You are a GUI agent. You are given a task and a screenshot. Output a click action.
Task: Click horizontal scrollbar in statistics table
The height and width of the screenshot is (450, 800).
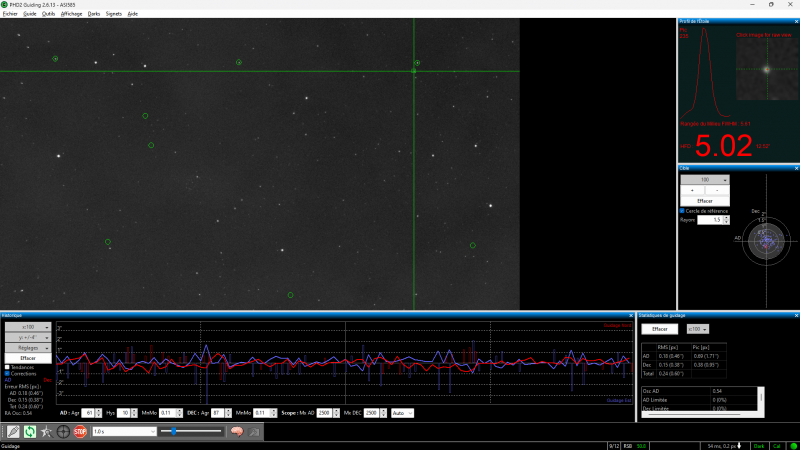694,414
